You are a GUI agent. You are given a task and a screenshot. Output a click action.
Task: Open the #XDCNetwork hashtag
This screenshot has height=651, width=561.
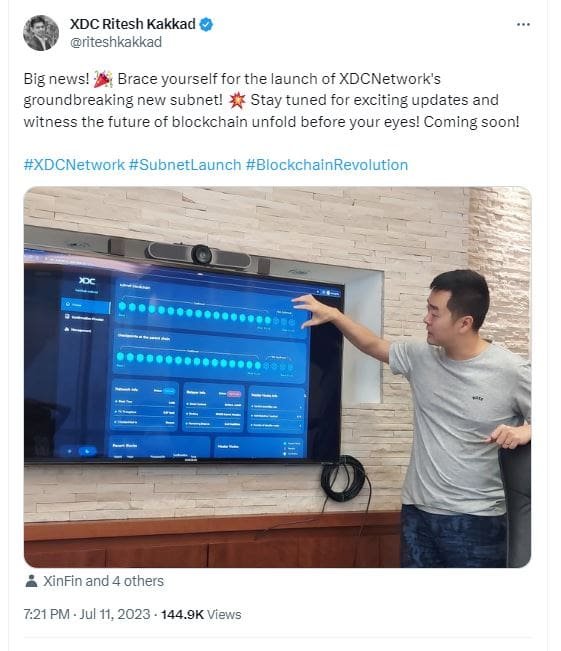(74, 165)
